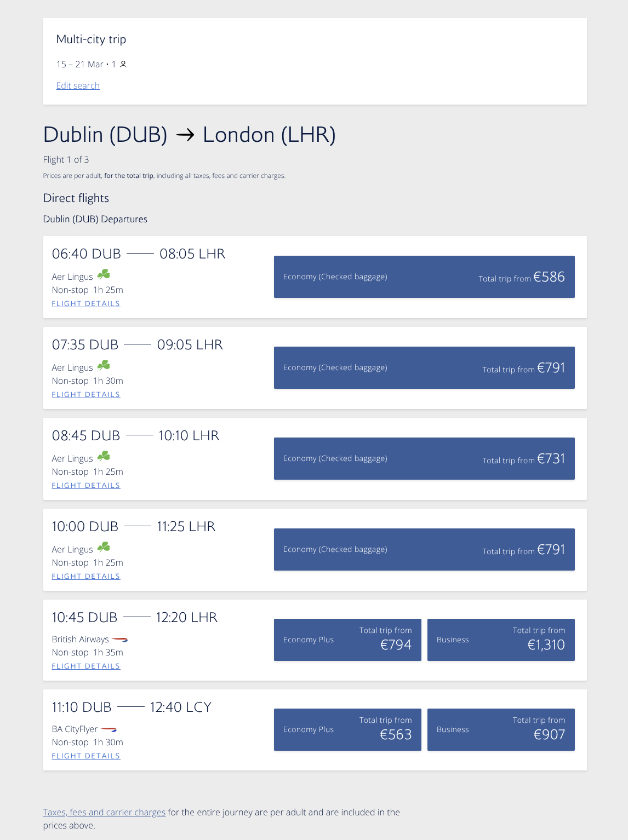Choose Business fare priced €1,310
The height and width of the screenshot is (840, 628).
coord(501,640)
